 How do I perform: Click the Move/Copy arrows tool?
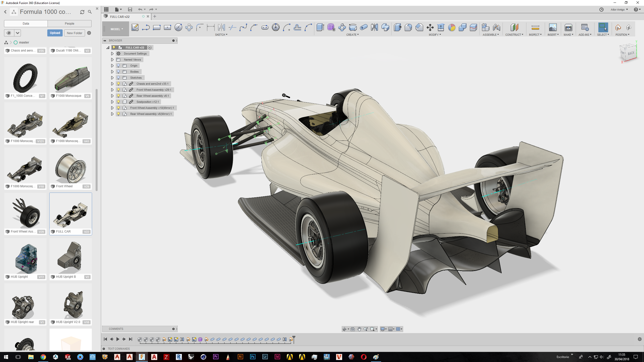430,27
